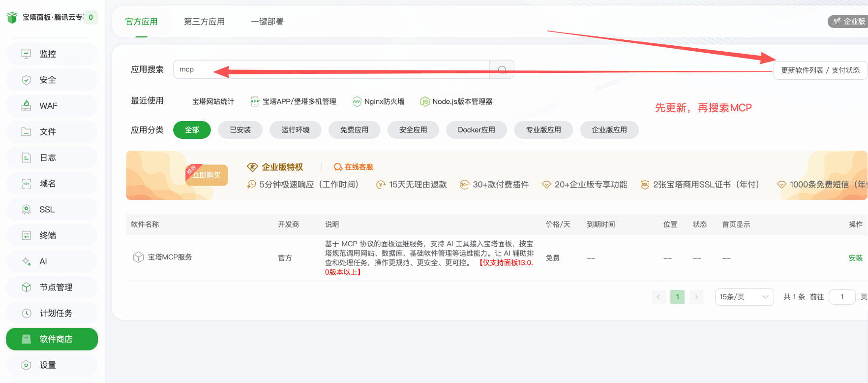Open 宝塔网站统计 recent app
The image size is (868, 383).
point(213,101)
